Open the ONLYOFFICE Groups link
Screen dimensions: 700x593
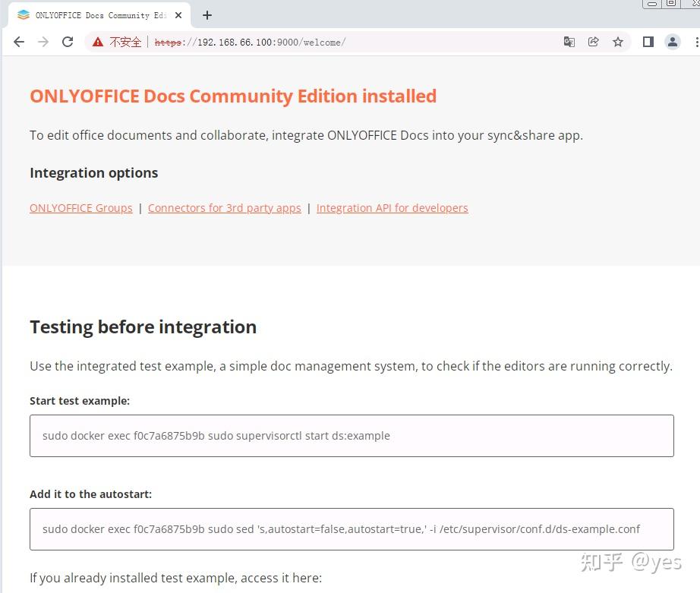[x=80, y=207]
